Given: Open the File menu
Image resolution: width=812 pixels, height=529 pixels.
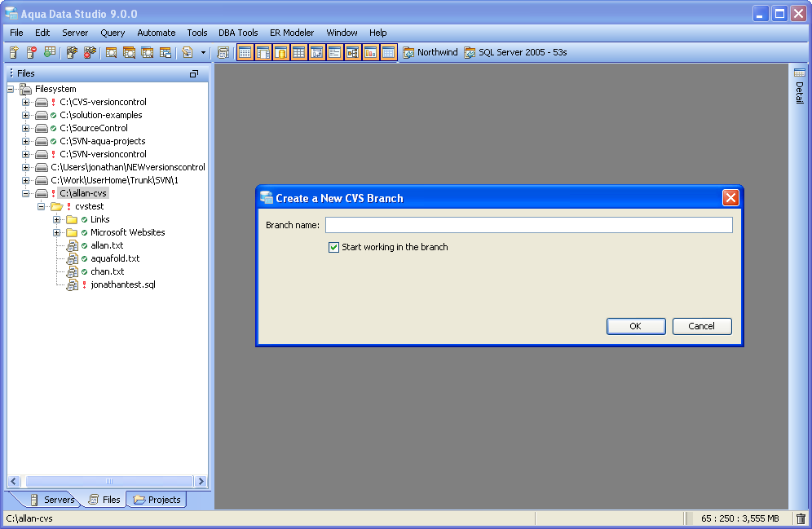Looking at the screenshot, I should (16, 33).
